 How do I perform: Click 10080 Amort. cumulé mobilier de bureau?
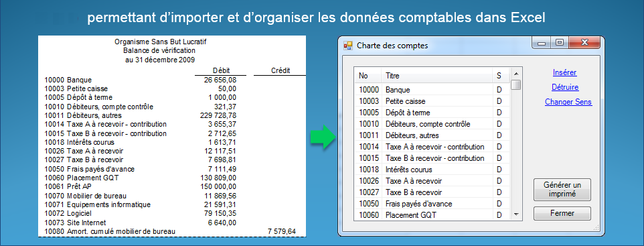pyautogui.click(x=110, y=232)
